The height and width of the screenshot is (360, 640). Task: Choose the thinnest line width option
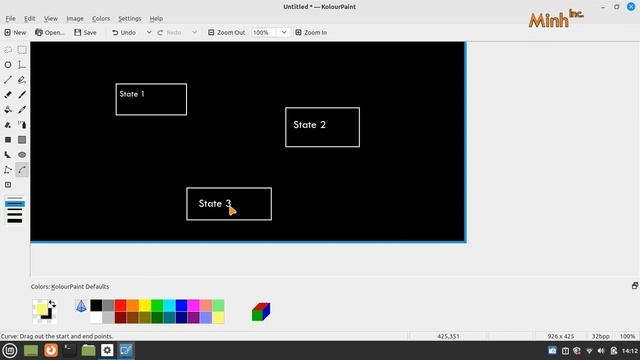coord(15,198)
